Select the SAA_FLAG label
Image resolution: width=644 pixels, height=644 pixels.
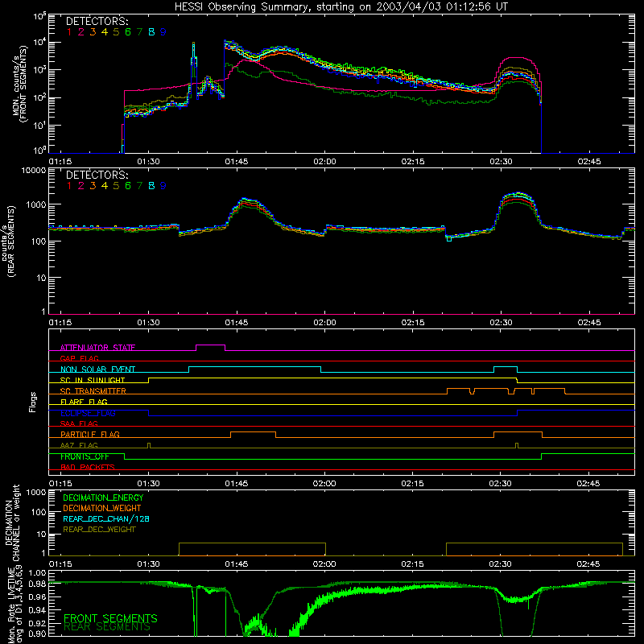pos(79,424)
